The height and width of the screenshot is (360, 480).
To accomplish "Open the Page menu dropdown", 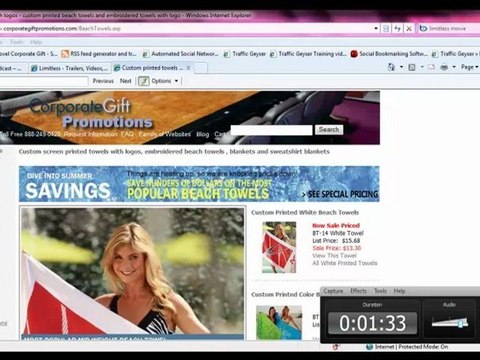I will (x=469, y=67).
